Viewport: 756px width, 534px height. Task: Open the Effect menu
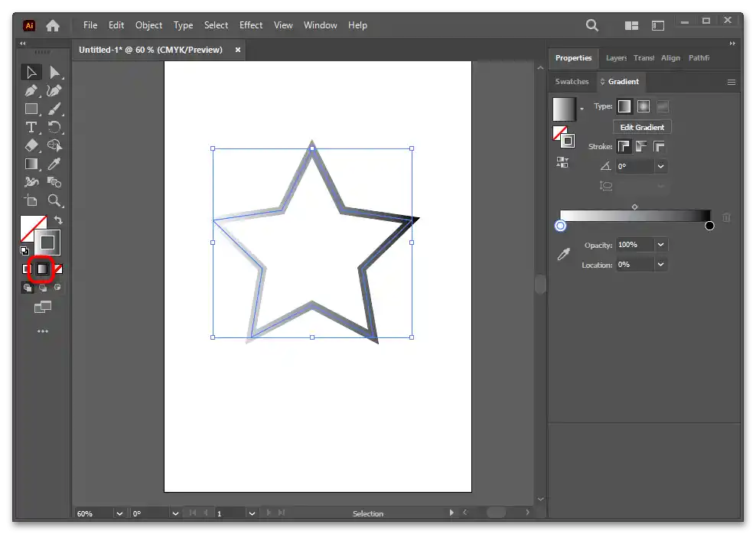tap(251, 25)
